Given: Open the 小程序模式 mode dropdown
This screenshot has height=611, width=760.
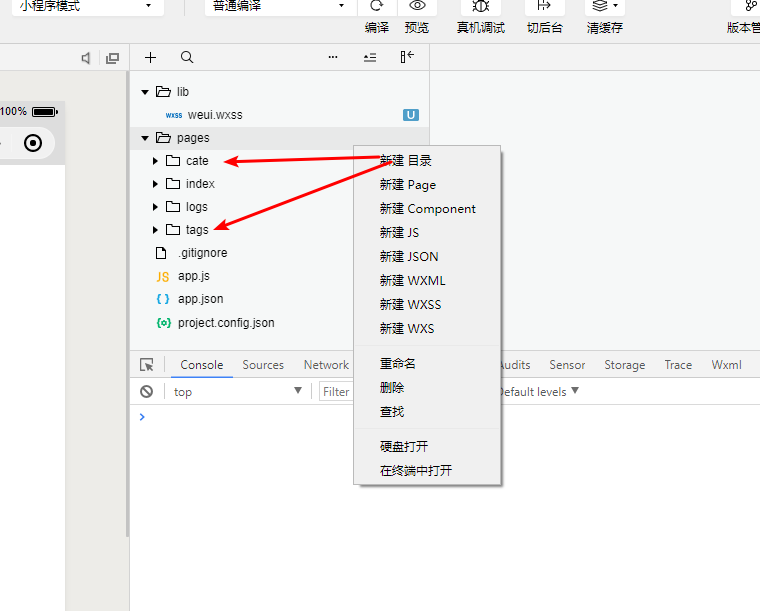Looking at the screenshot, I should pos(85,6).
